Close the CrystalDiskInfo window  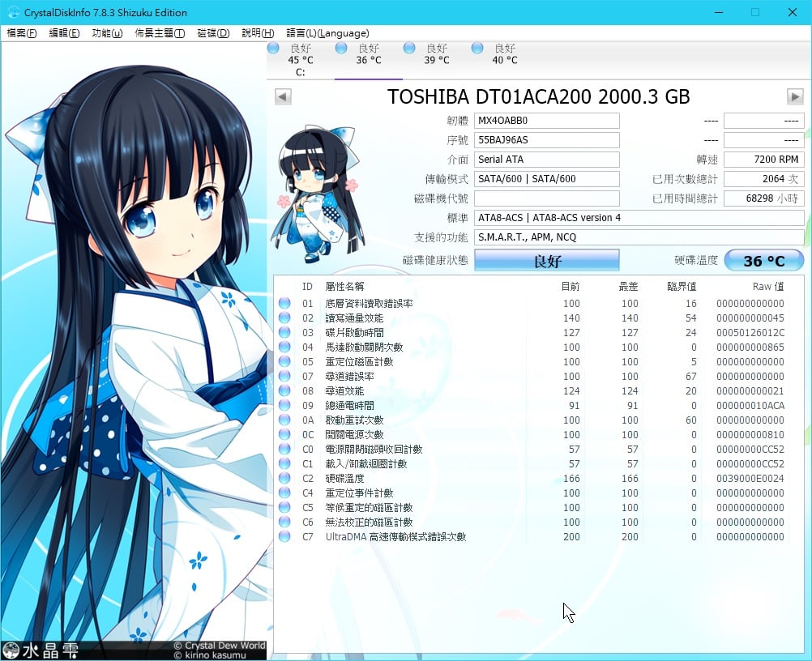(793, 12)
